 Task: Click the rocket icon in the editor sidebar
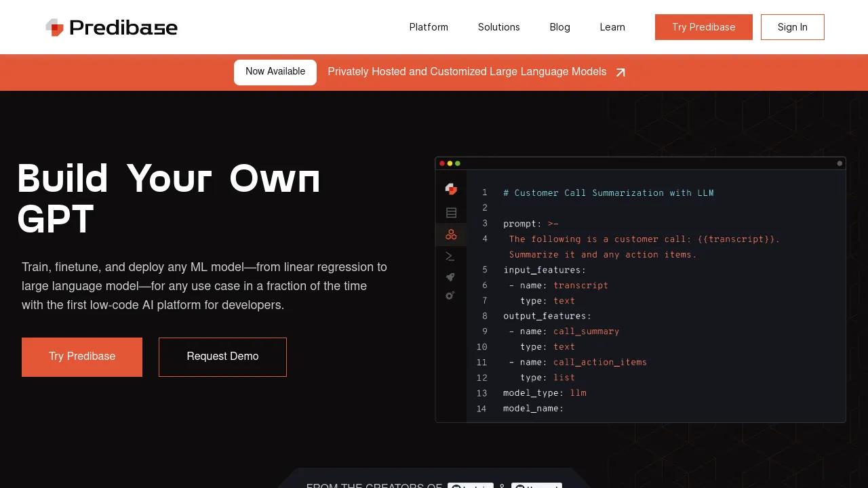[x=450, y=277]
